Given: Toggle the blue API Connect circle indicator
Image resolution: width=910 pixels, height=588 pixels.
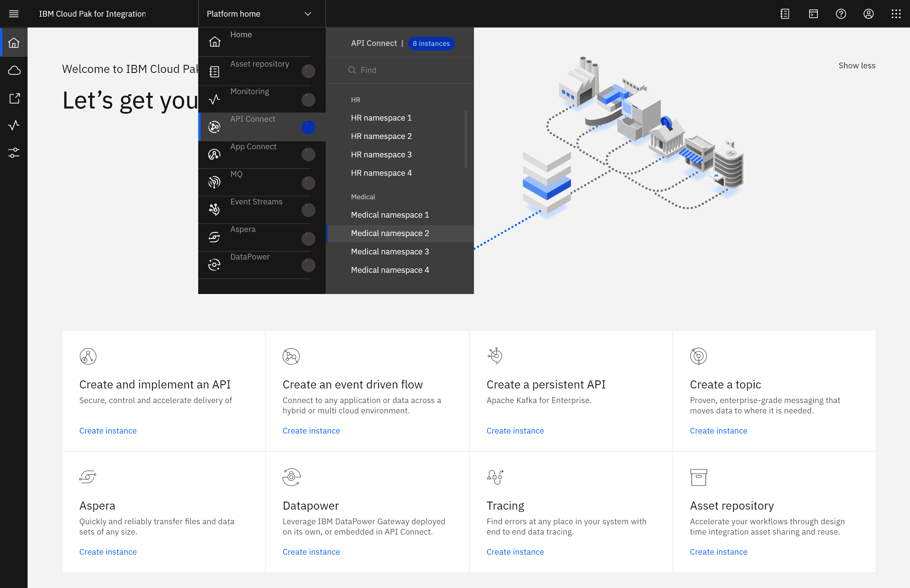Looking at the screenshot, I should tap(308, 127).
